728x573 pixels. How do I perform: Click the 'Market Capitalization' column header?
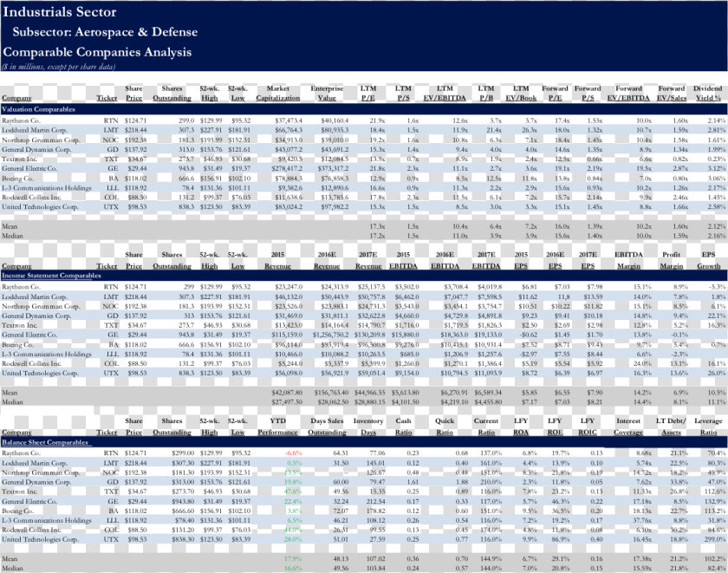(x=277, y=93)
